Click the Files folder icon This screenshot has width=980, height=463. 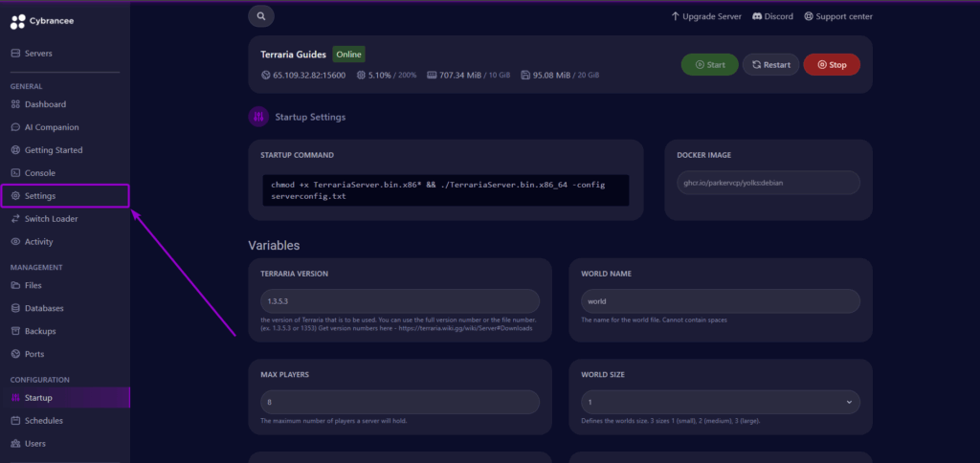tap(15, 285)
